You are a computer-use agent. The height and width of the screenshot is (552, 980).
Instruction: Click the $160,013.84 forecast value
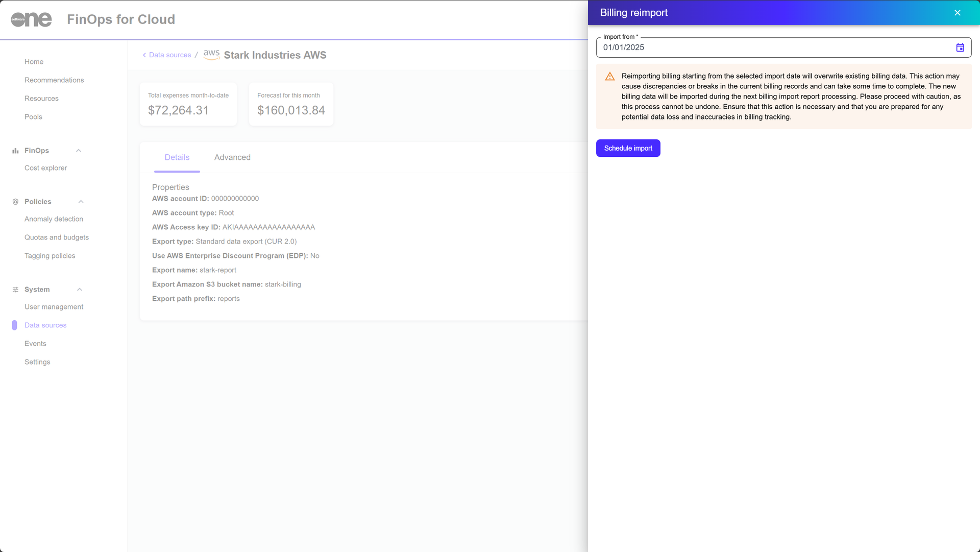click(291, 110)
